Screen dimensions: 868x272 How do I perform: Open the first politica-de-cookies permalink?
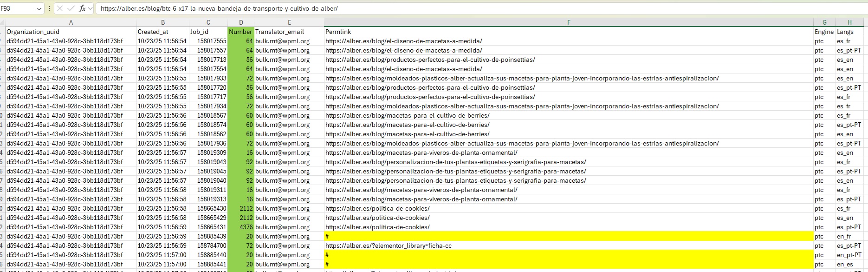[x=377, y=208]
